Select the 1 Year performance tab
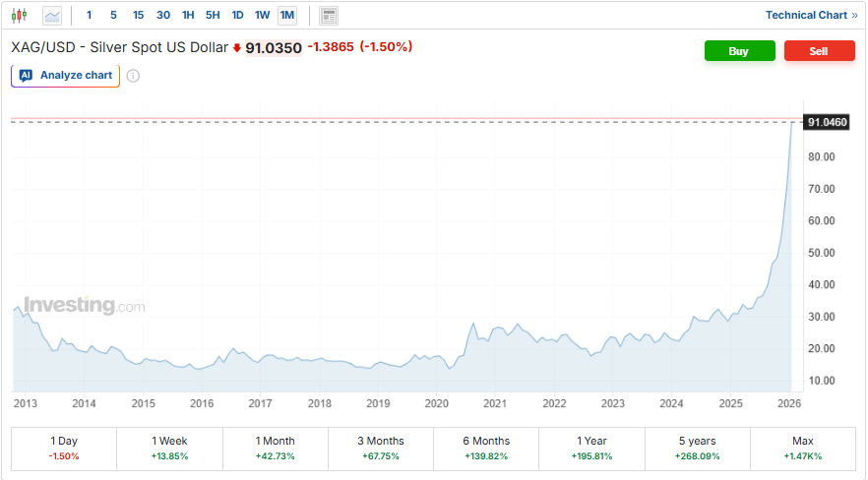This screenshot has height=480, width=868. pyautogui.click(x=591, y=449)
